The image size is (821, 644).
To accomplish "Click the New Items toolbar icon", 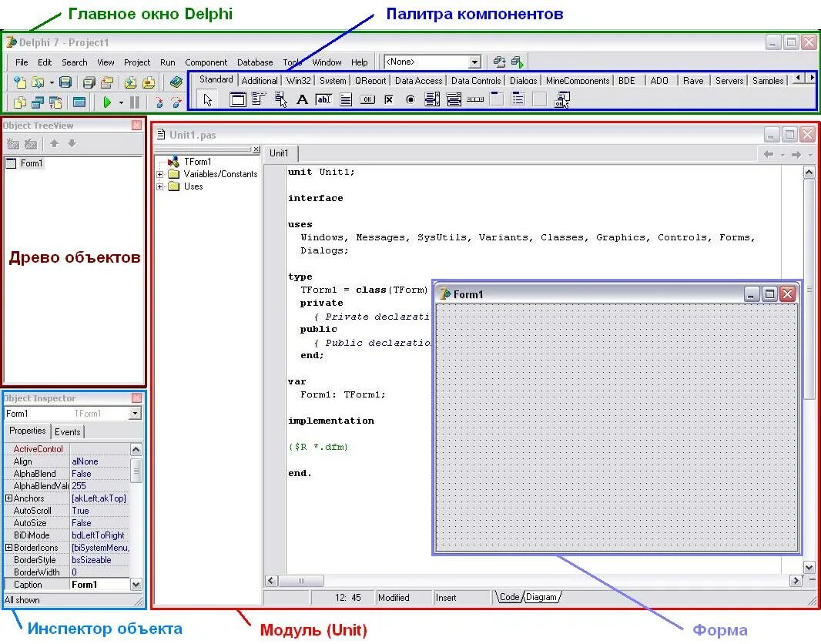I will click(20, 82).
